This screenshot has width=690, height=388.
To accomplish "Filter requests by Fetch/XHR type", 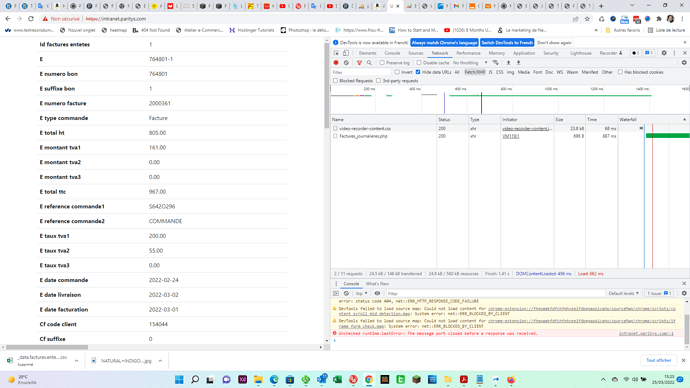I will click(474, 72).
